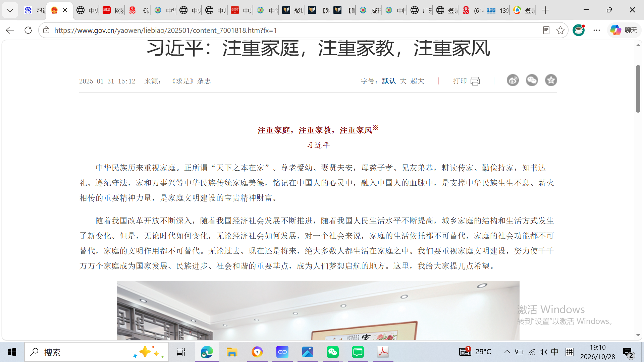Go back using browser back arrow

(10, 30)
